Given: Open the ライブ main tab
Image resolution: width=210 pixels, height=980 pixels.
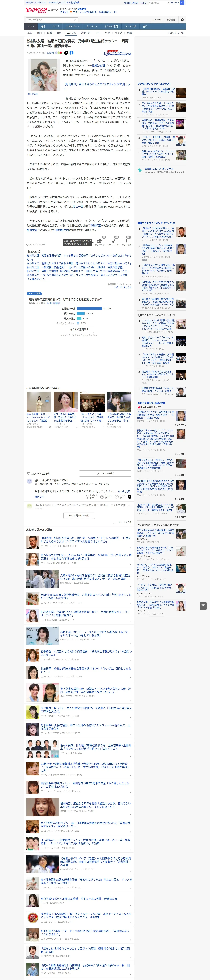Looking at the screenshot, I should [x=56, y=27].
